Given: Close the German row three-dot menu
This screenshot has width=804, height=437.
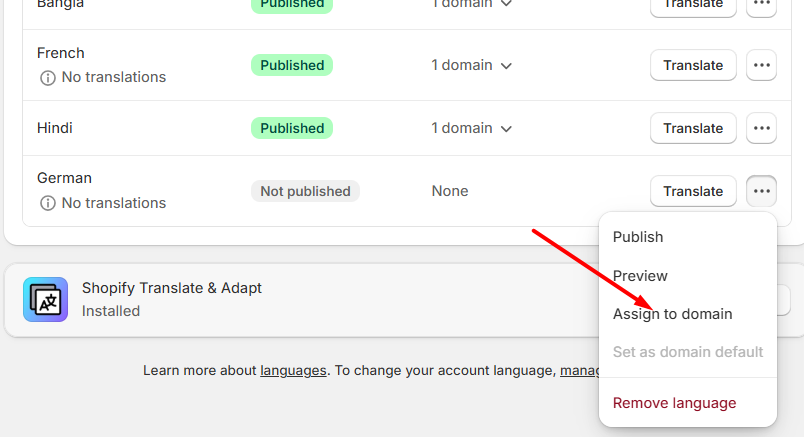Looking at the screenshot, I should tap(761, 191).
